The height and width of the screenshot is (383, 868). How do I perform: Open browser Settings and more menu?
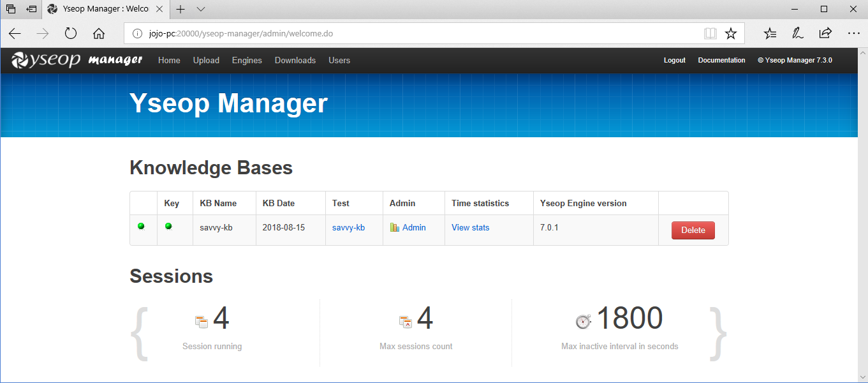pos(854,33)
